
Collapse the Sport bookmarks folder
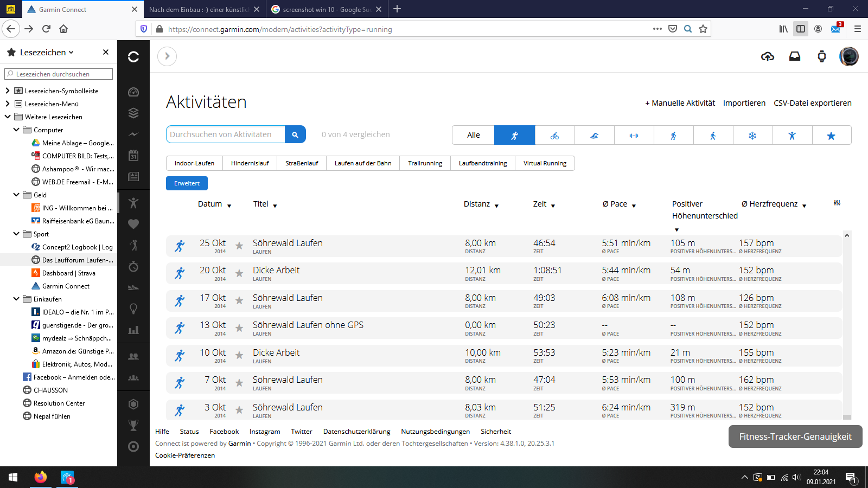(16, 234)
